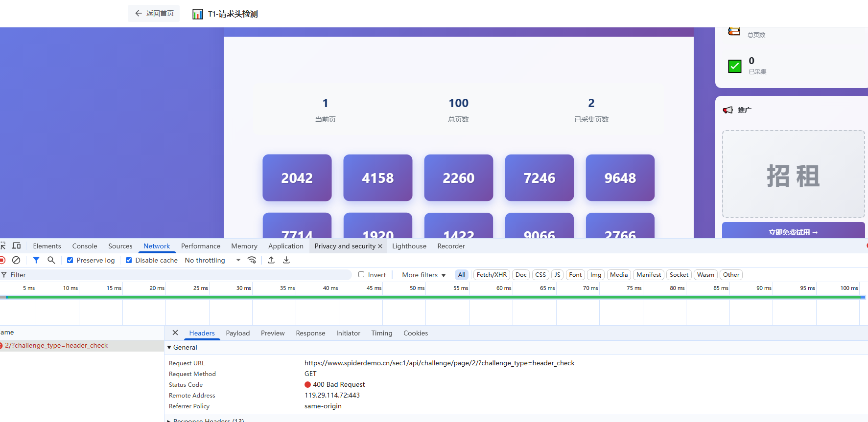Screen dimensions: 868x422
Task: Click the import HAR upload icon
Action: pyautogui.click(x=271, y=260)
